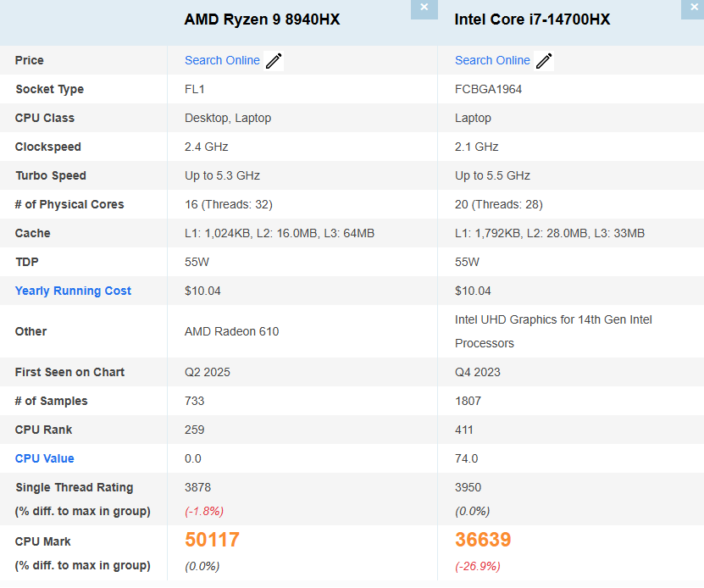Click the 'Desktop, Laptop' class value
Image resolution: width=704 pixels, height=588 pixels.
tap(228, 118)
